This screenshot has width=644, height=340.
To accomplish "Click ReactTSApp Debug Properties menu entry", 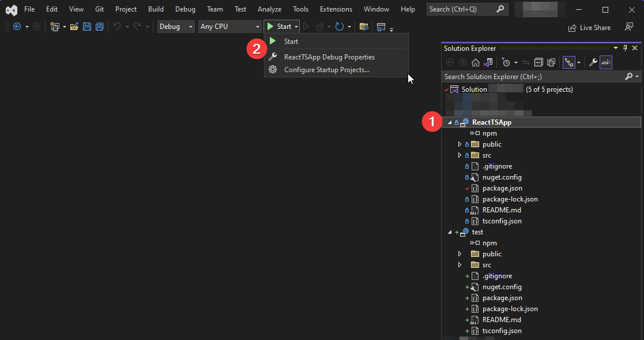I will [329, 57].
